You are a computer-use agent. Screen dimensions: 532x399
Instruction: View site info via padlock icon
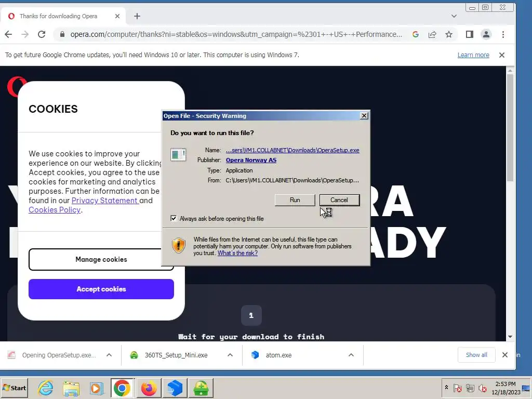coord(62,34)
